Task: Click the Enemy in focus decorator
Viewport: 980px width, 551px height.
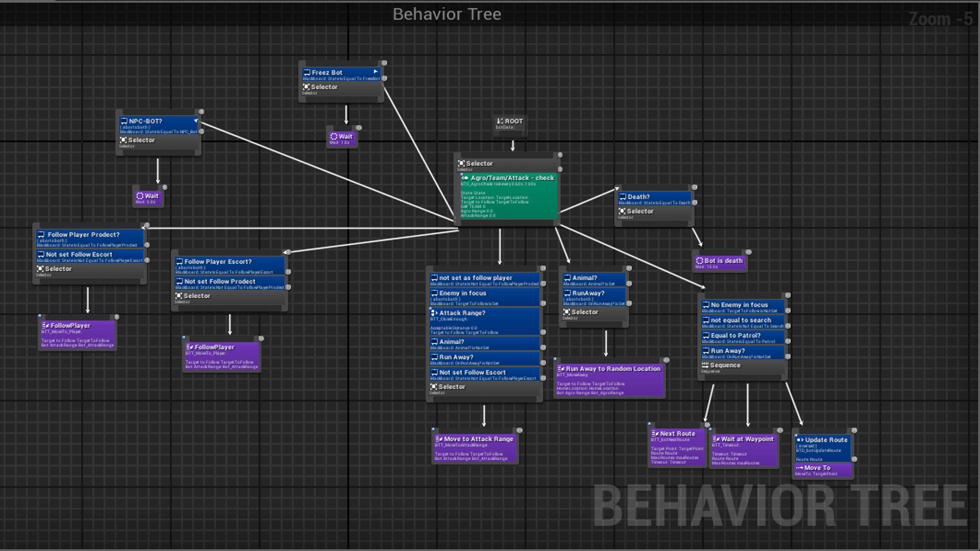Action: point(484,297)
